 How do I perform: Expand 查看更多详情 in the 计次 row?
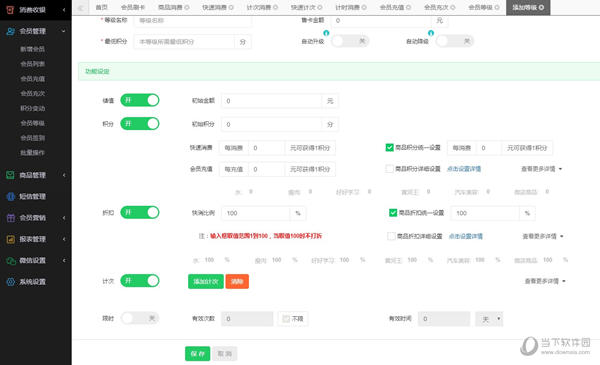click(545, 281)
